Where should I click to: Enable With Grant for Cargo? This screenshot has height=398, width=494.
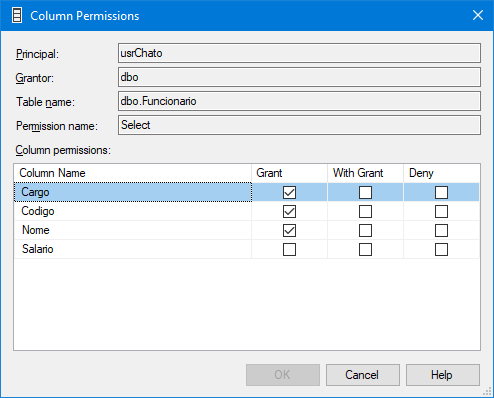tap(365, 192)
